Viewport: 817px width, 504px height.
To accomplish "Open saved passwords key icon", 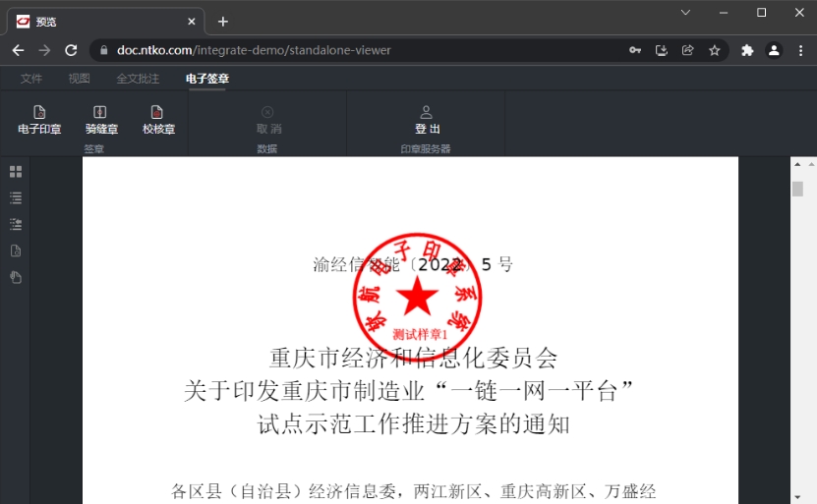I will pyautogui.click(x=635, y=50).
